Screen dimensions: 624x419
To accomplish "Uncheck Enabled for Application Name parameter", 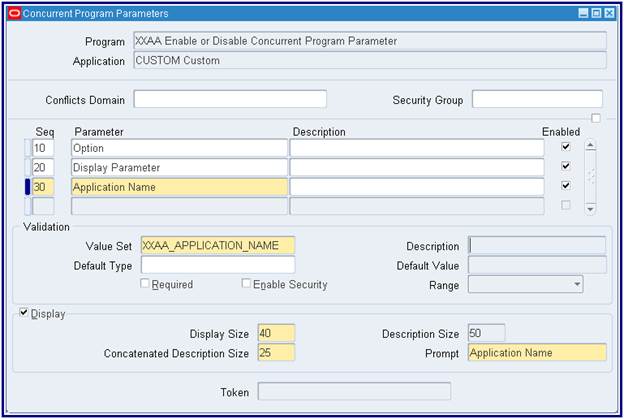I will [566, 185].
